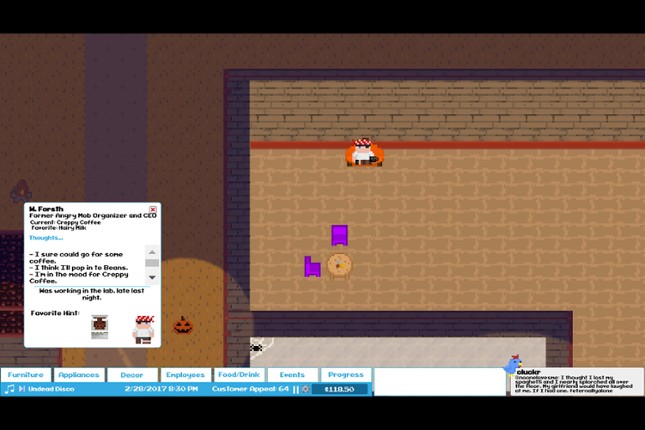Open settings with the gear icon
Image resolution: width=645 pixels, height=430 pixels.
[x=305, y=389]
